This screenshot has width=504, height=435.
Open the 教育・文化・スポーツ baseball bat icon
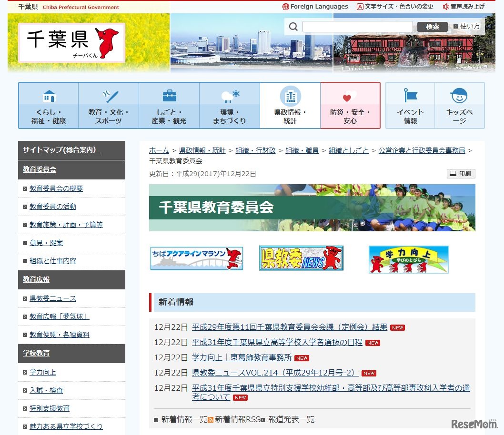109,96
